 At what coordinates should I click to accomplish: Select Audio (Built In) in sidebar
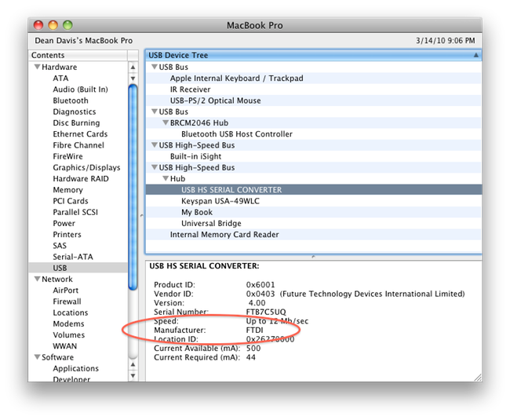tap(80, 89)
